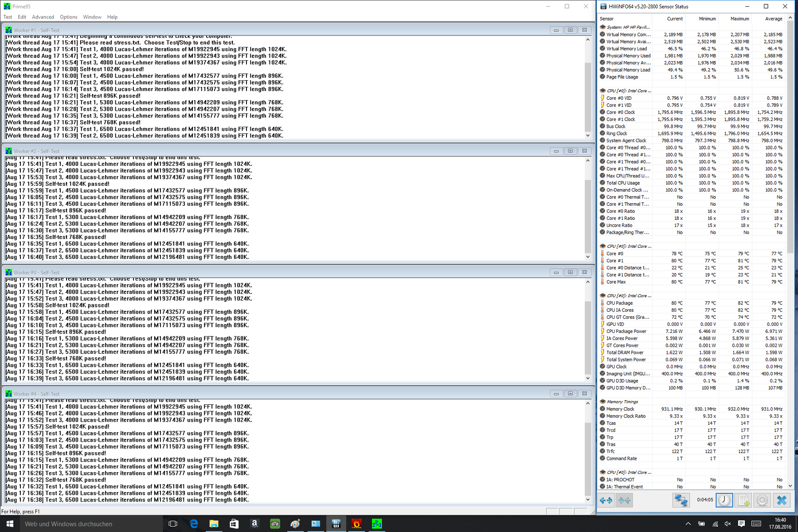Click the taskbar search box 'Web und Windows durchsuchen'

pyautogui.click(x=90, y=524)
